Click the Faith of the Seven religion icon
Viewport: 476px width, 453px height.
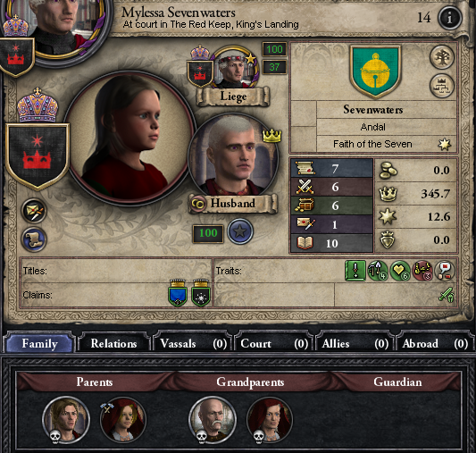click(x=444, y=145)
